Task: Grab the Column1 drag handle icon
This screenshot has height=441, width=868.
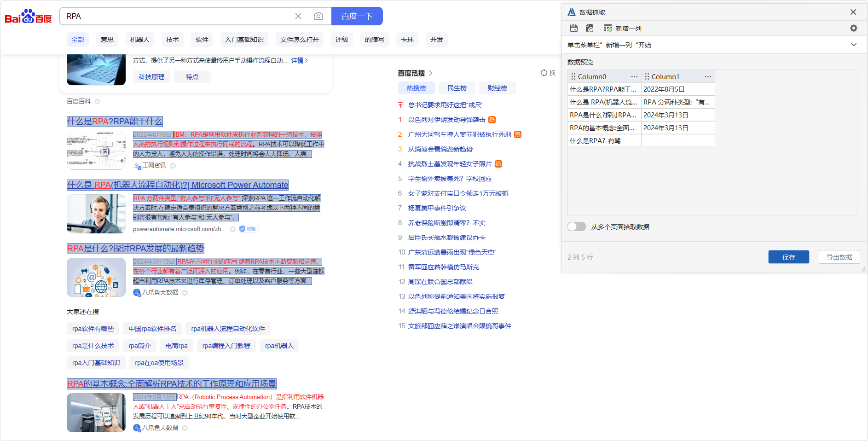Action: [647, 76]
